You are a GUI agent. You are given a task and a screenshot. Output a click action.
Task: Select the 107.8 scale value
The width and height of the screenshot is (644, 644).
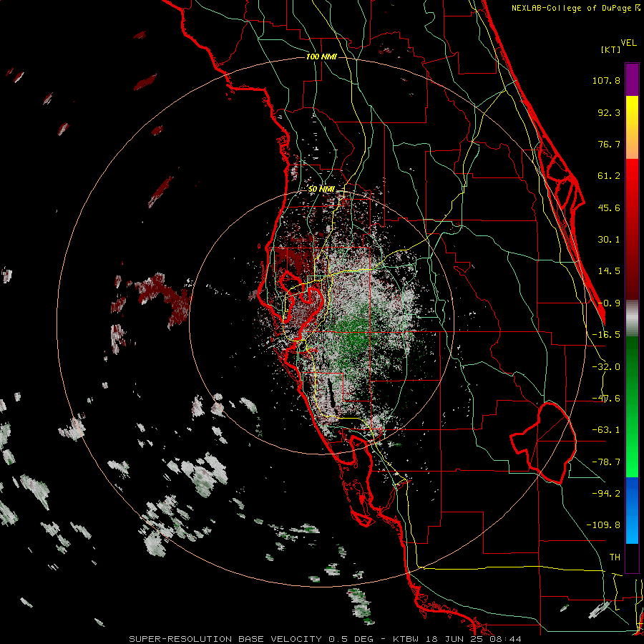click(x=606, y=80)
